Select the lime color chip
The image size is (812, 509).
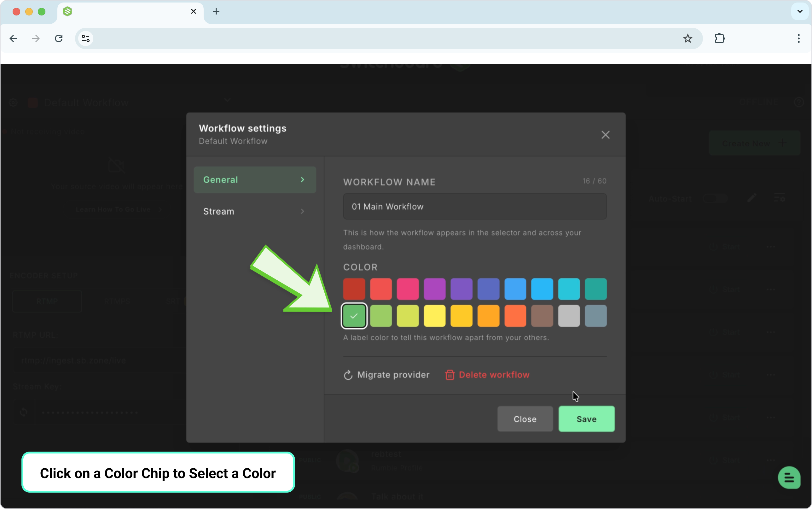408,316
